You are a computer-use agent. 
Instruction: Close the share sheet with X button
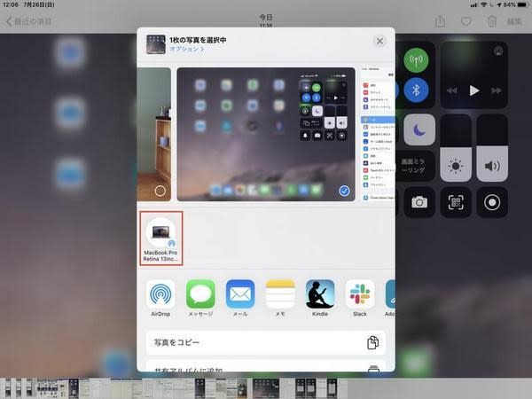pyautogui.click(x=379, y=41)
